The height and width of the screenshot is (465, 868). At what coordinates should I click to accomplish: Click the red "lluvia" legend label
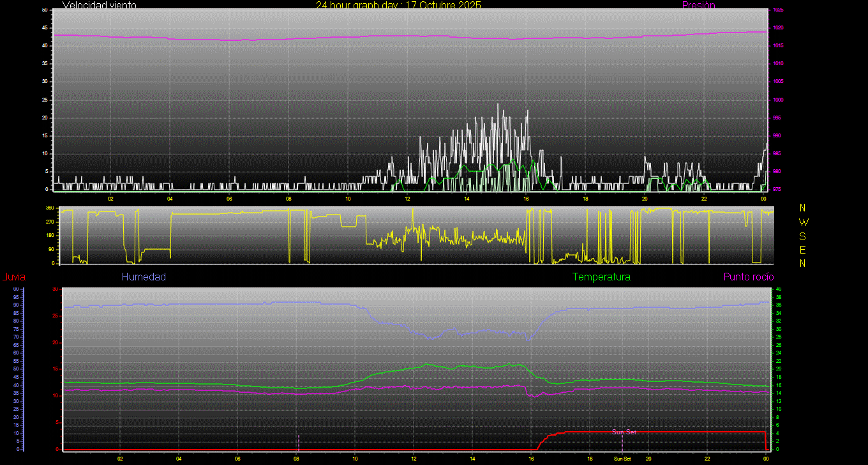click(x=14, y=277)
